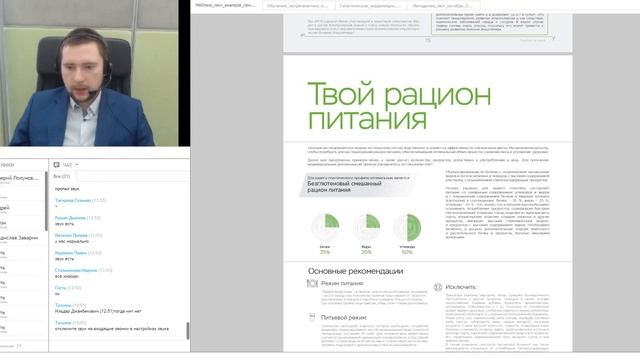Click the 'Режим питания' plate icon
This screenshot has width=640, height=360.
click(x=312, y=283)
